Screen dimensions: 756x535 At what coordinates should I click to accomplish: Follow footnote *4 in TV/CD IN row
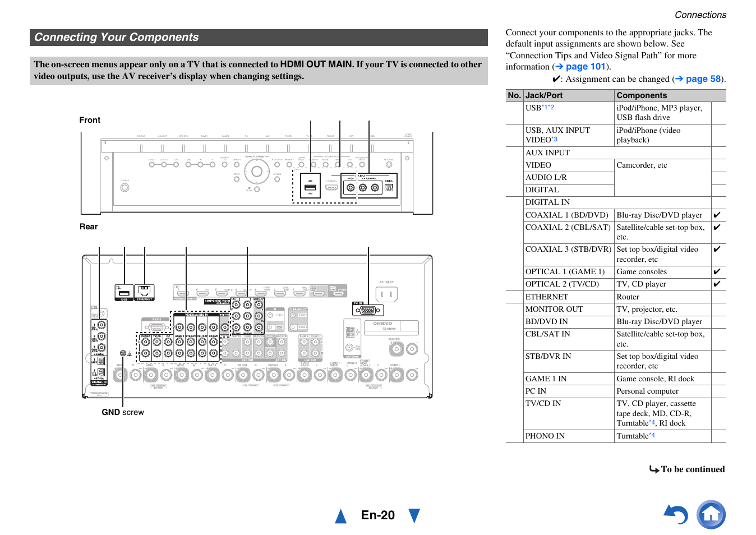(x=652, y=422)
